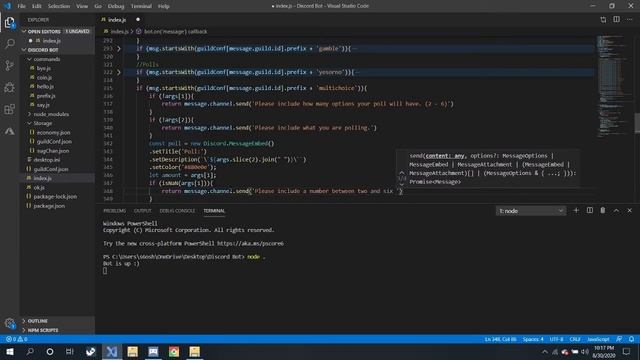
Task: Split the editor to the right
Action: click(616, 20)
